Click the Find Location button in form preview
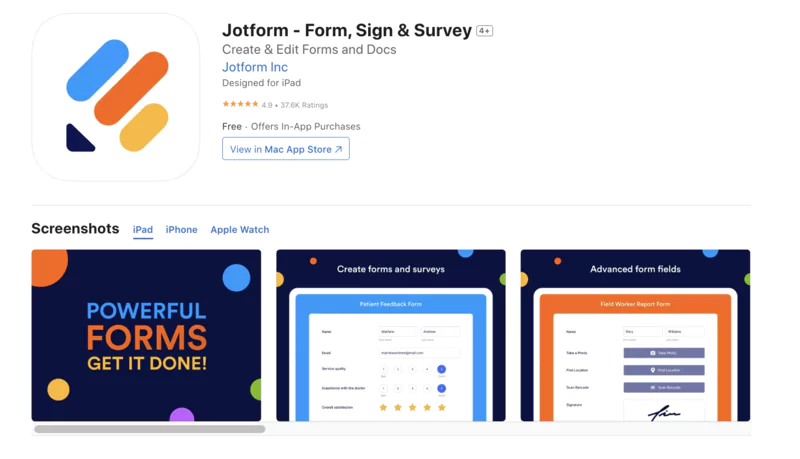 pyautogui.click(x=664, y=370)
